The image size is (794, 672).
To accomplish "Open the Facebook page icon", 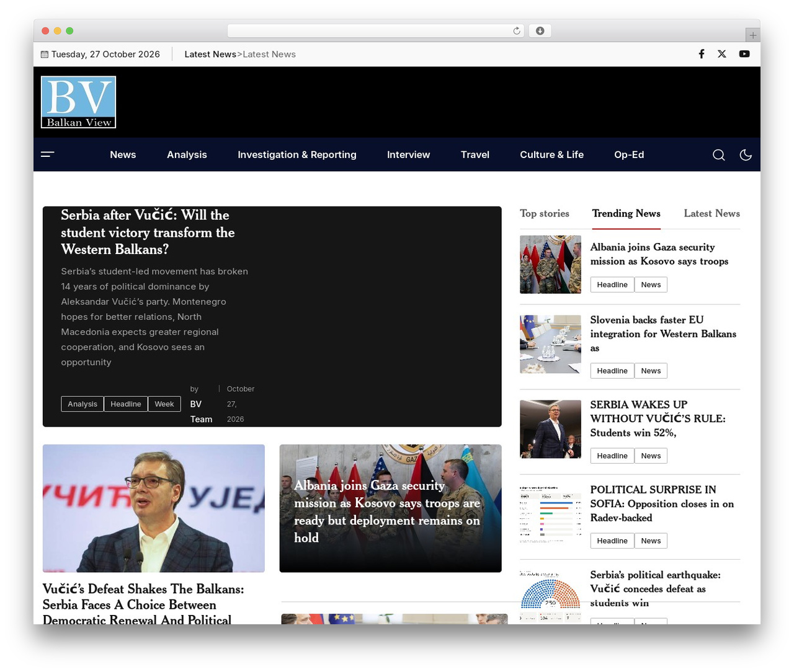I will coord(702,54).
